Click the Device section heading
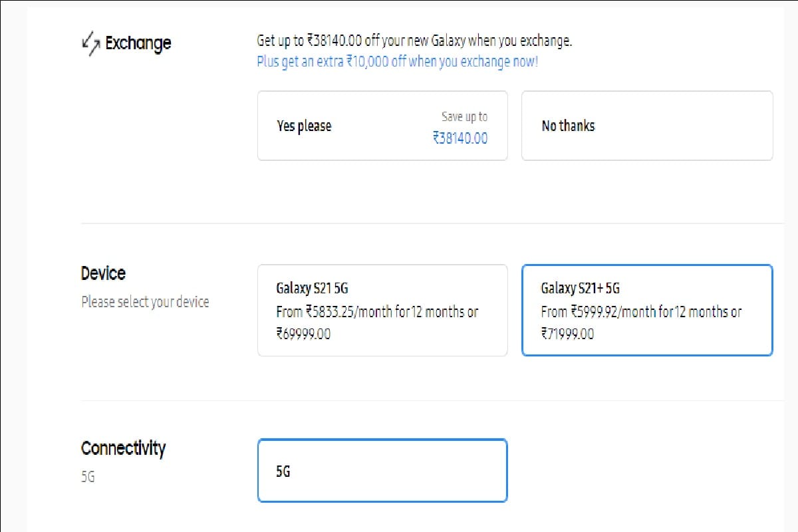Viewport: 798px width, 532px height. point(103,273)
